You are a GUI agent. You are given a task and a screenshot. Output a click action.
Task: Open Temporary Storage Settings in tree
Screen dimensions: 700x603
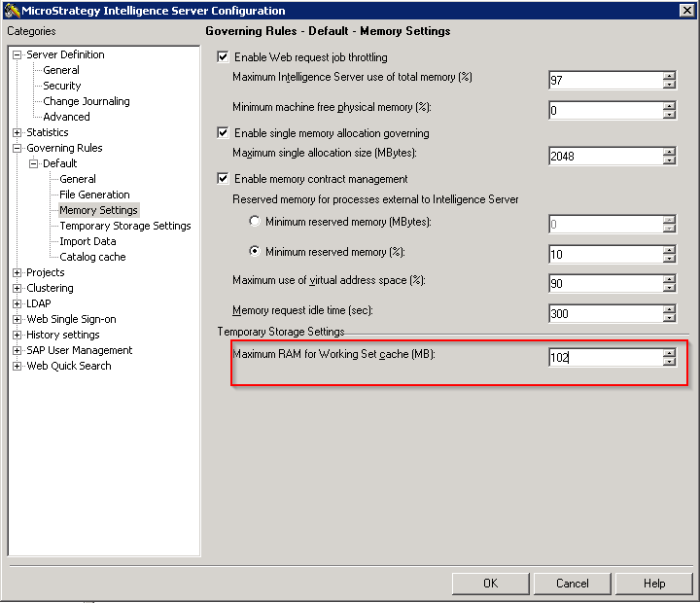124,226
